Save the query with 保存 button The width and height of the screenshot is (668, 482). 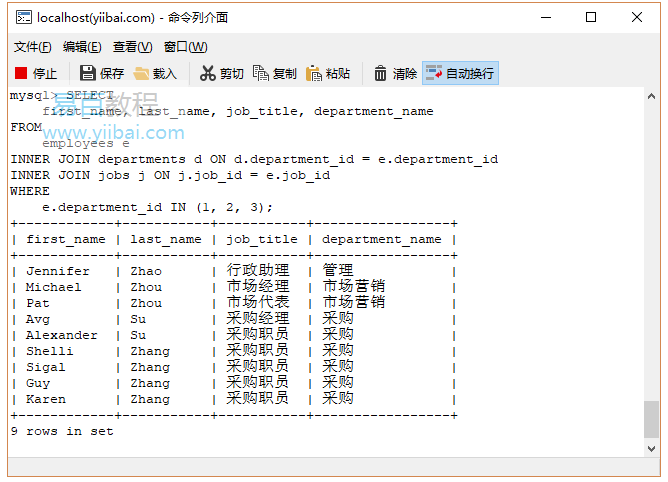click(x=102, y=73)
